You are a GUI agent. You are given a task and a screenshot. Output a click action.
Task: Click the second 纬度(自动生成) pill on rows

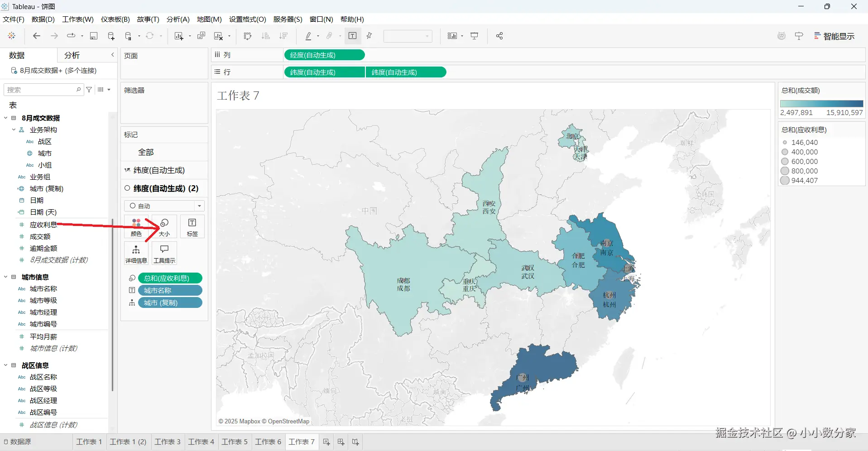click(406, 72)
